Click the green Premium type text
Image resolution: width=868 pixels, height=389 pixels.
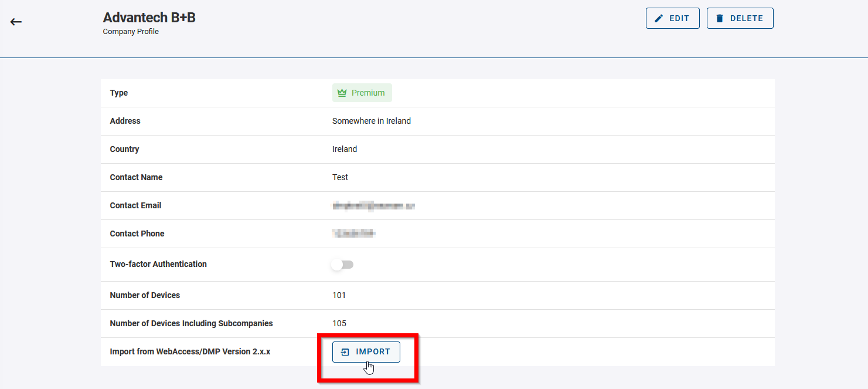[368, 93]
